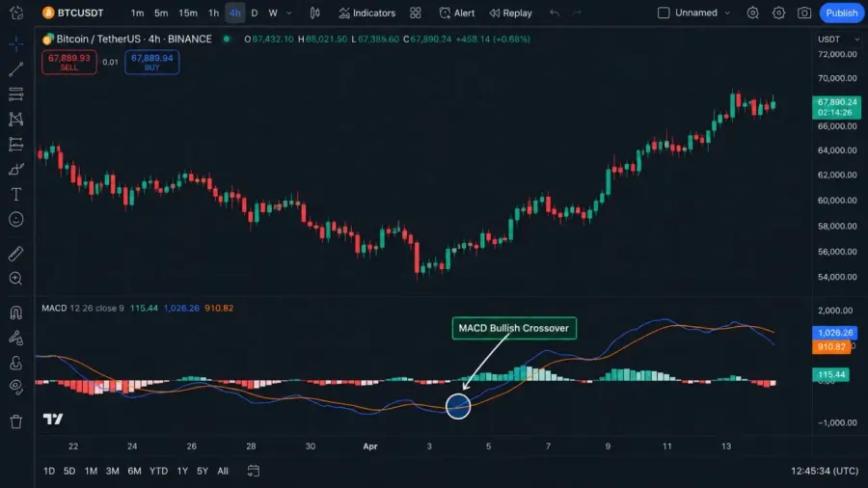Expand the Unnamed layout dropdown
Screen dimensions: 868x488
click(727, 13)
